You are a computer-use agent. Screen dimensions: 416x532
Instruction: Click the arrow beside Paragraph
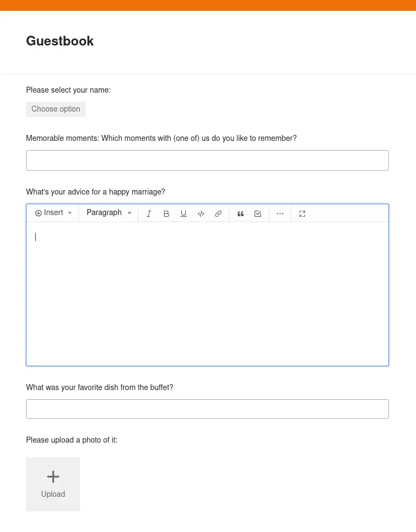(129, 213)
